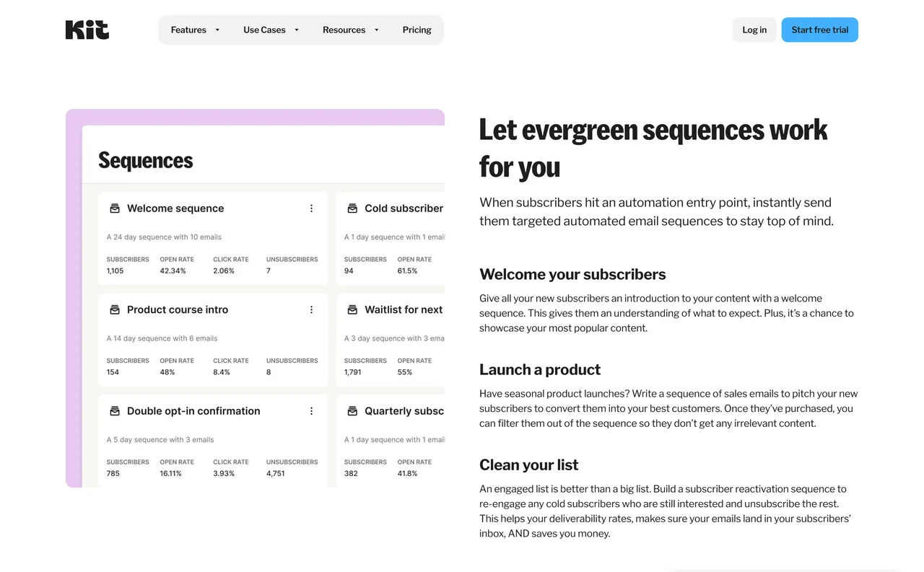Click the Welcome sequence card title

click(x=175, y=208)
